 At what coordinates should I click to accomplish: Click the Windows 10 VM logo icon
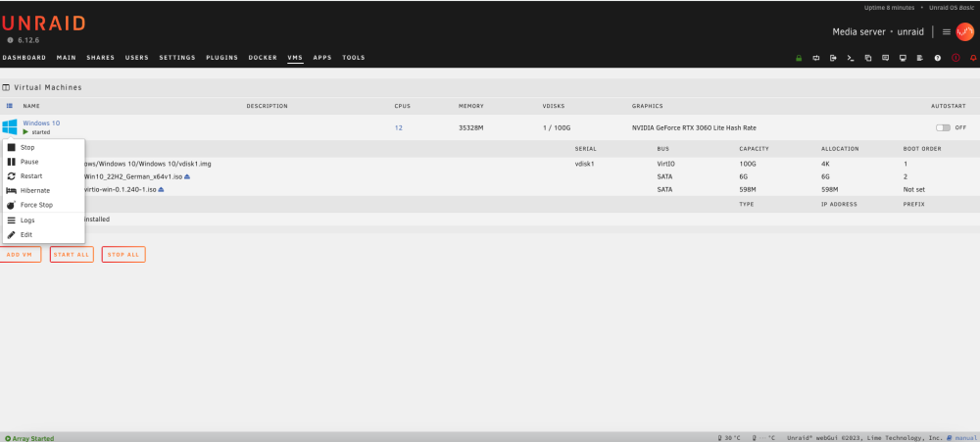pyautogui.click(x=10, y=127)
